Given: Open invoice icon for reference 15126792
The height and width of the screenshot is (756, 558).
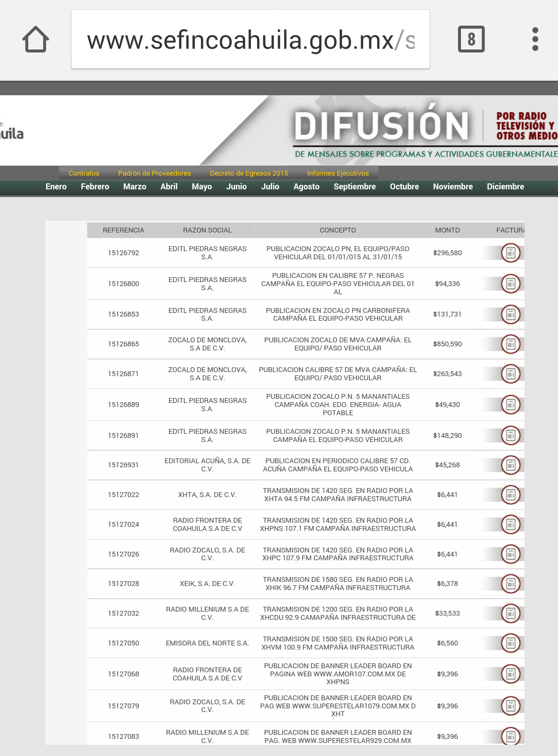Looking at the screenshot, I should coord(510,253).
